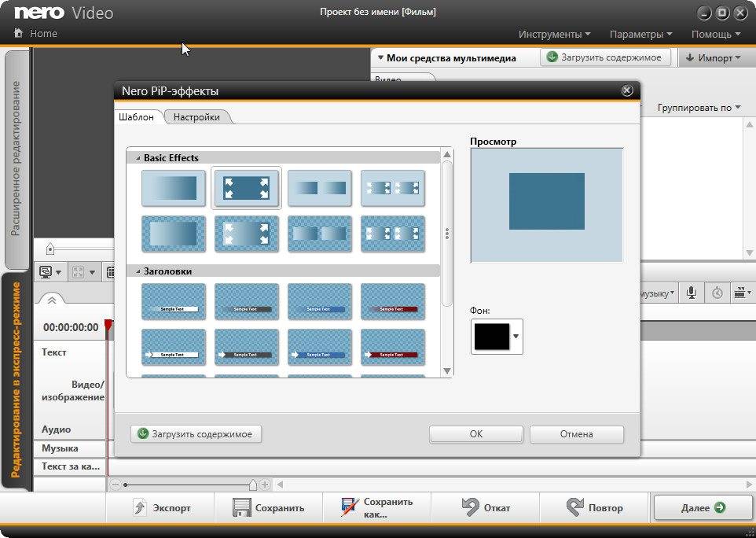Screen dimensions: 756x538
Task: Select dark gray Sample Text title template
Action: 247,301
